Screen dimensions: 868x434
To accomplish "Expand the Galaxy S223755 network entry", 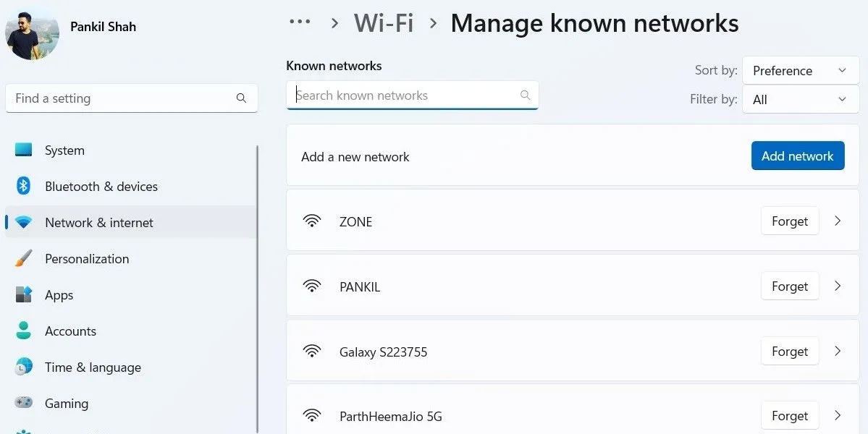I will point(838,351).
